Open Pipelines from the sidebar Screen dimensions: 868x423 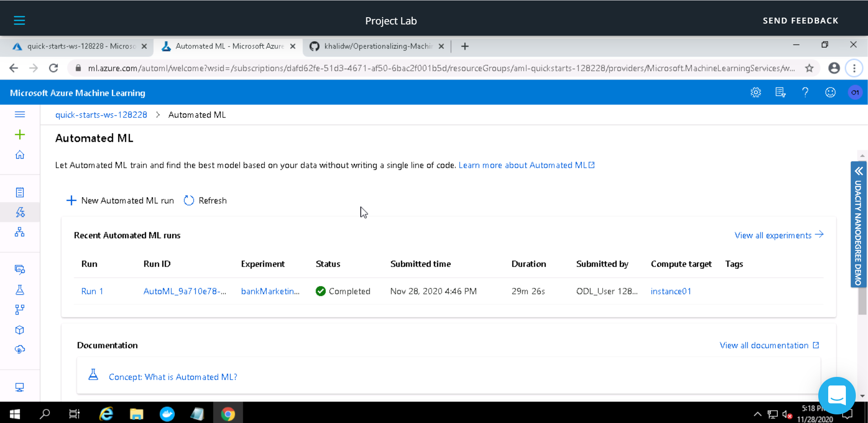(20, 310)
